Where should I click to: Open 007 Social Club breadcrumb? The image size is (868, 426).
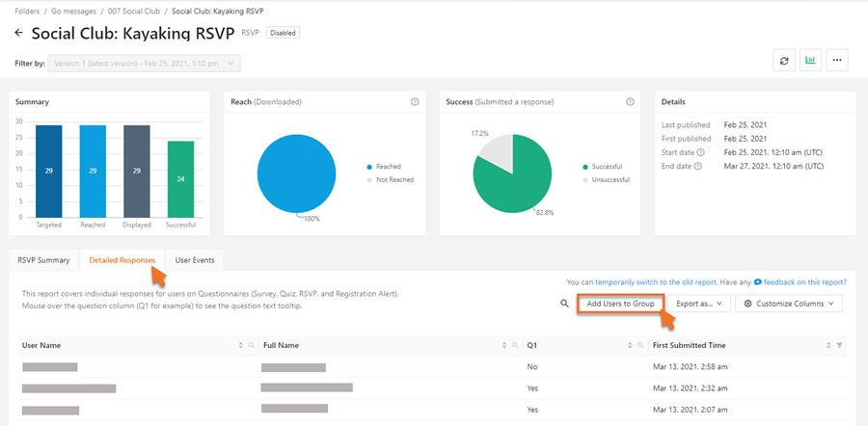point(134,11)
